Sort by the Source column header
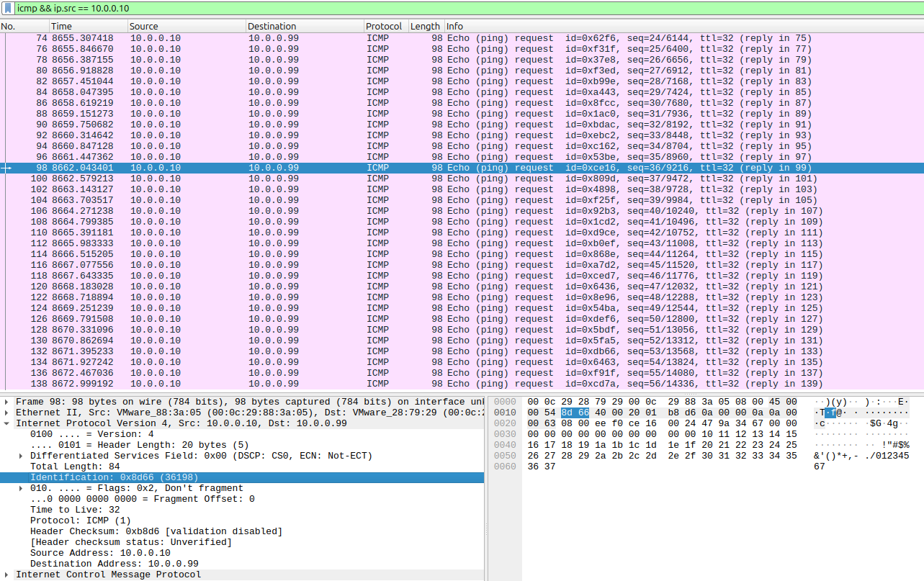 point(186,27)
